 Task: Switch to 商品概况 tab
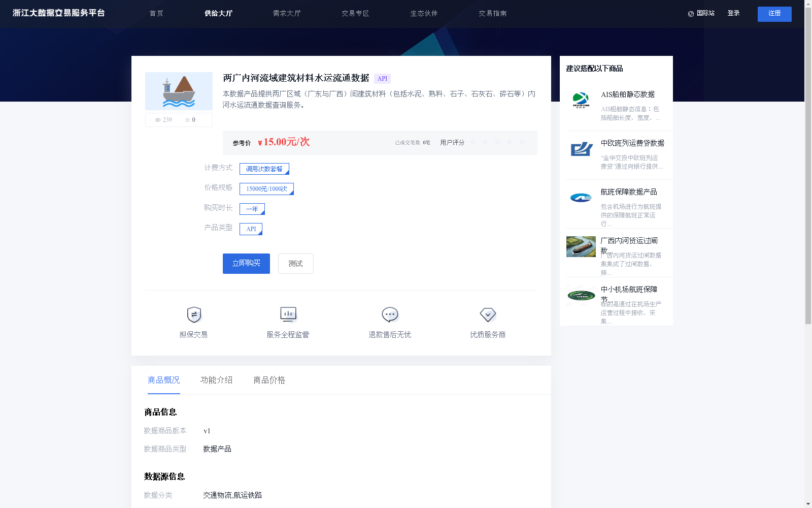click(x=164, y=380)
